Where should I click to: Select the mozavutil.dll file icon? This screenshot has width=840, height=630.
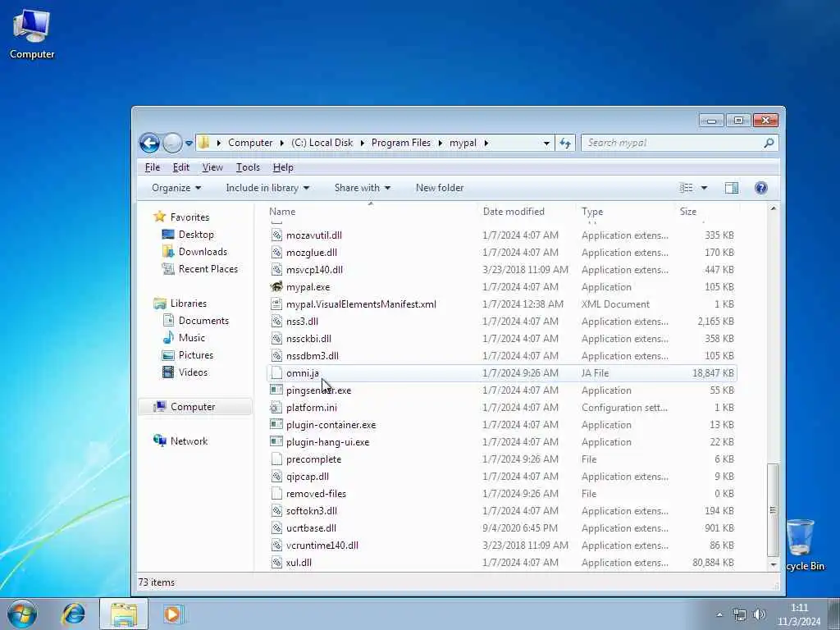coord(276,235)
